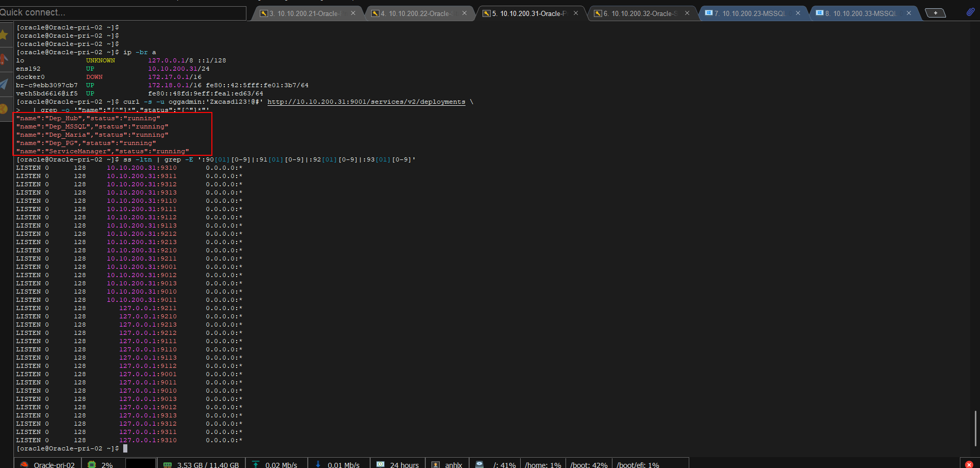Click the veth5bd6616@if5 interface line

coord(140,93)
